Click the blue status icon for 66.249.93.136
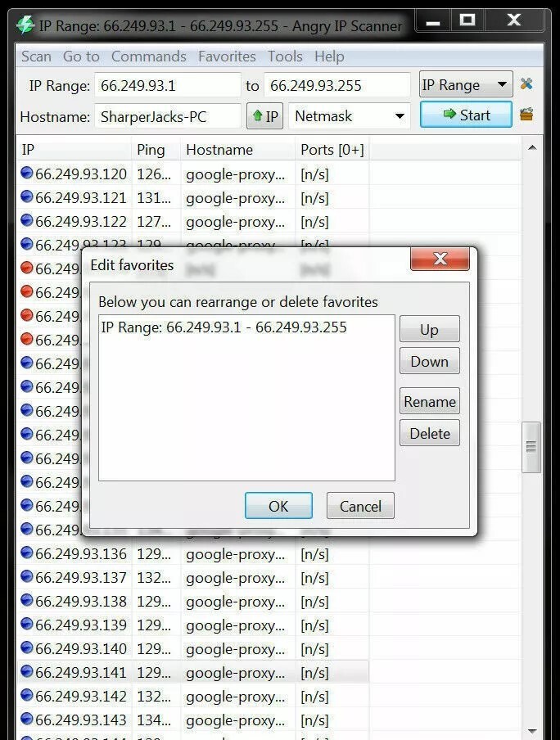Image resolution: width=560 pixels, height=740 pixels. 27,553
